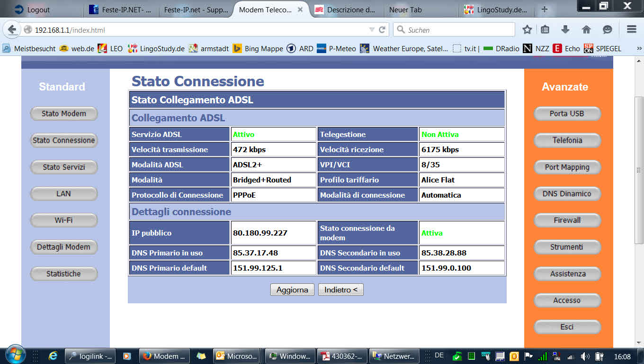Click the downloads arrow icon
Viewport: 644px width, 364px height.
coord(565,29)
